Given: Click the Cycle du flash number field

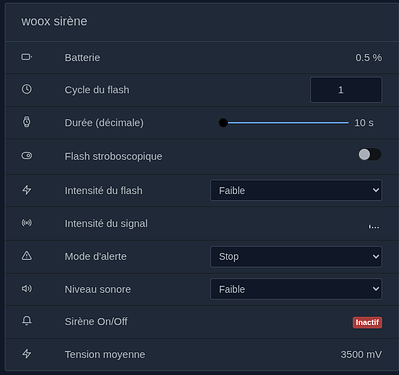Looking at the screenshot, I should [x=346, y=90].
